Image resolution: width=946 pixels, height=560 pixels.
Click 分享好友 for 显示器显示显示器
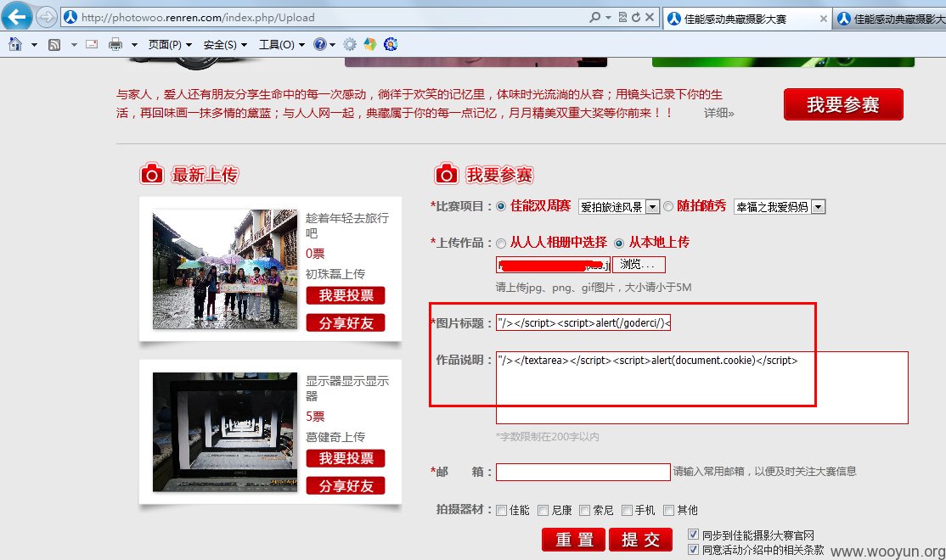pos(345,486)
